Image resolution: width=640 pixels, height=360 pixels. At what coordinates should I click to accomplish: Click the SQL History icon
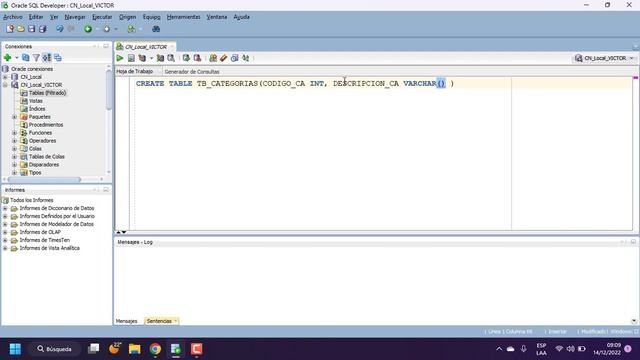(x=234, y=58)
